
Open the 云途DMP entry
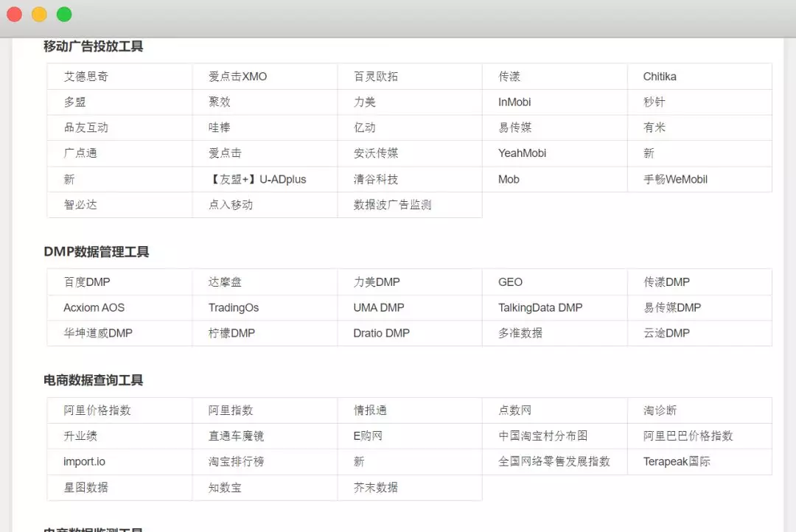666,333
